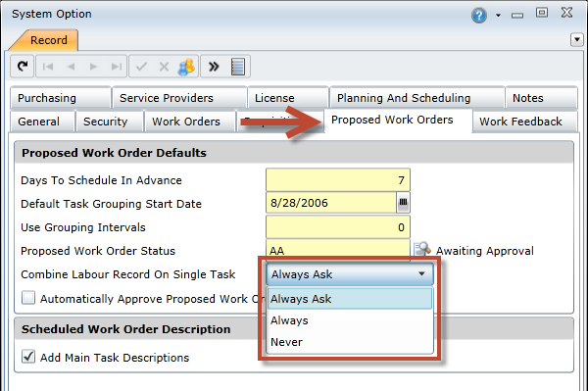Go to next record arrow
The image size is (588, 391).
coord(93,67)
